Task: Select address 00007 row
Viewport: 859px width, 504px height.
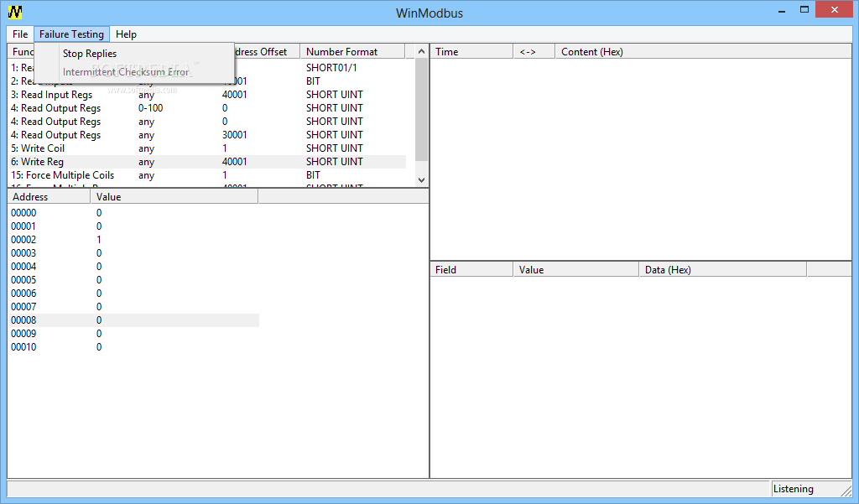Action: point(133,306)
